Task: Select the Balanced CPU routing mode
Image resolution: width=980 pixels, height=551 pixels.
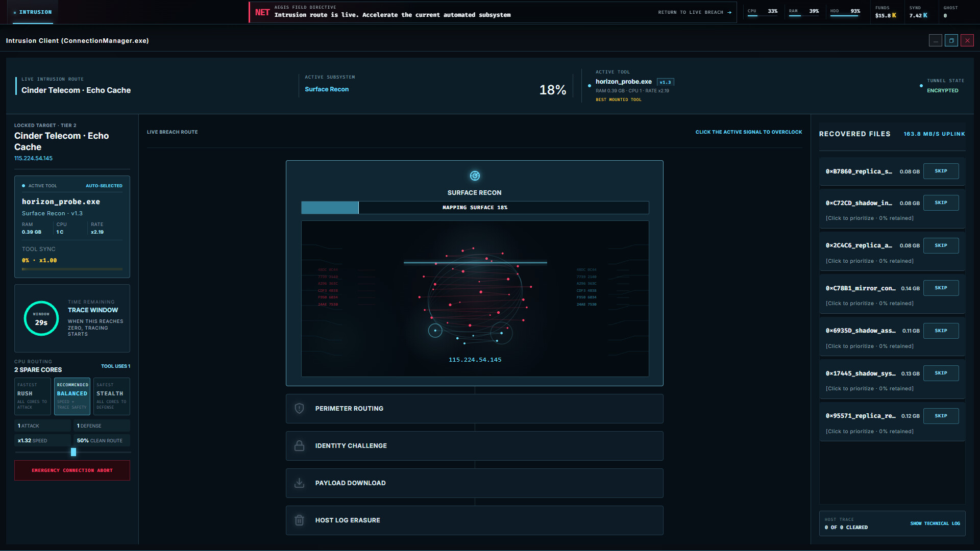Action: 72,396
